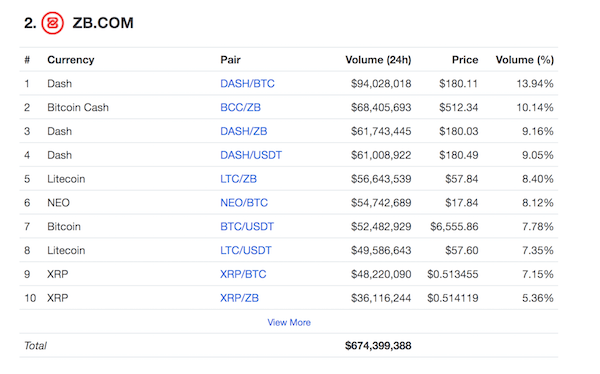Expand the list with View More
The image size is (600, 374).
point(289,322)
